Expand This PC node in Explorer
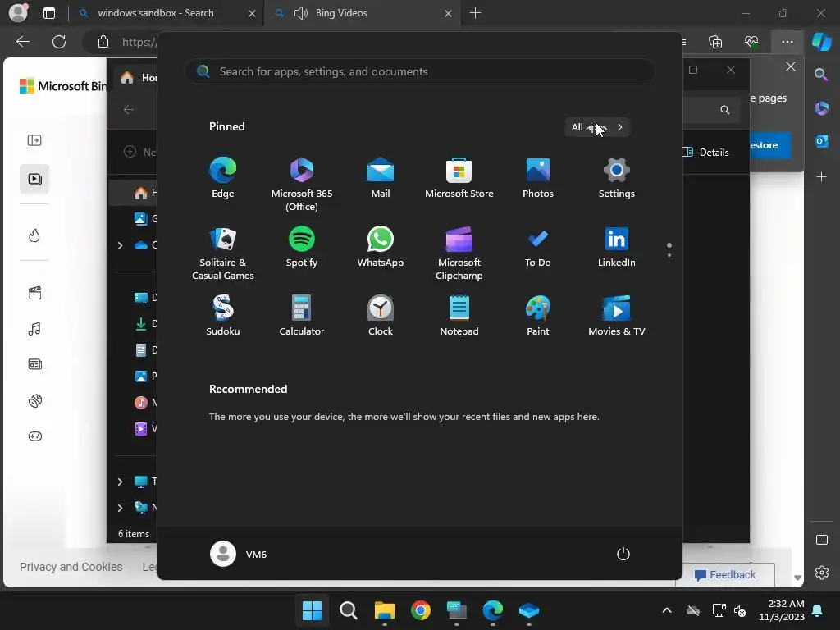Viewport: 840px width, 630px height. [120, 482]
